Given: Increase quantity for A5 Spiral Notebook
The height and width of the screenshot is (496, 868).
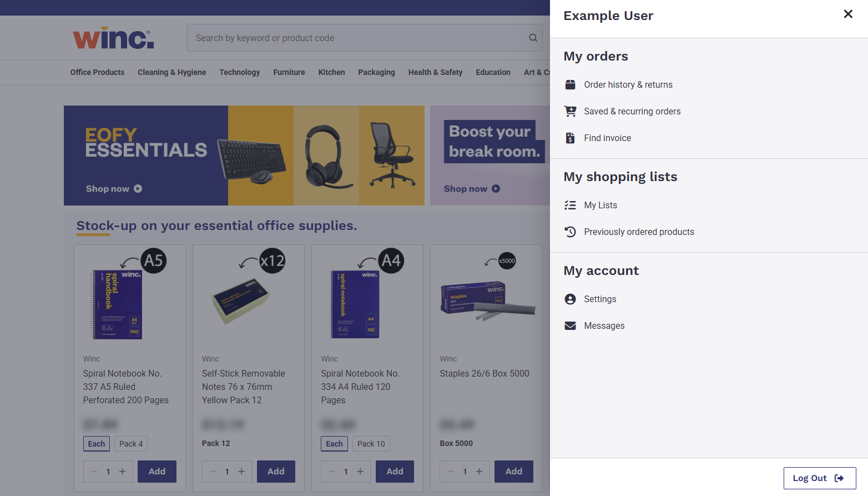Looking at the screenshot, I should 123,472.
